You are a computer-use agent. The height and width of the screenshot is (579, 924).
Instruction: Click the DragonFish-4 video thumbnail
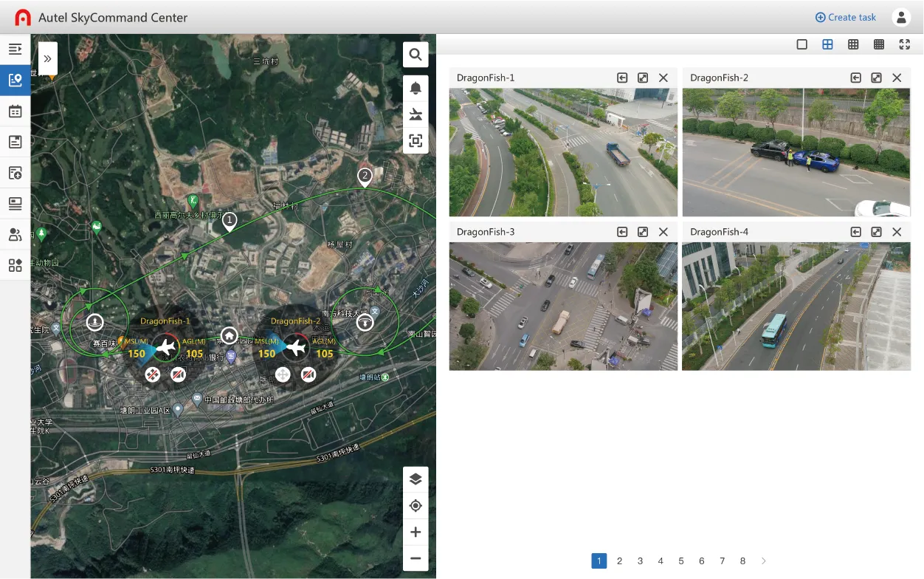pos(796,306)
